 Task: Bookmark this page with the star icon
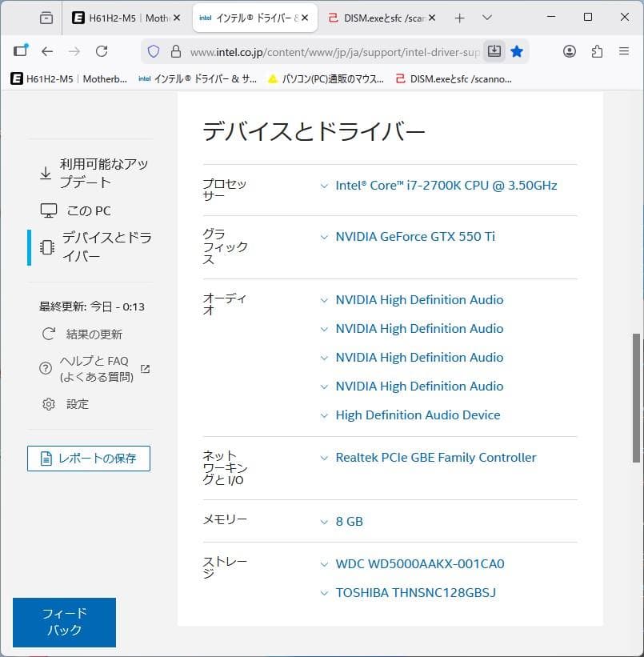[x=517, y=50]
